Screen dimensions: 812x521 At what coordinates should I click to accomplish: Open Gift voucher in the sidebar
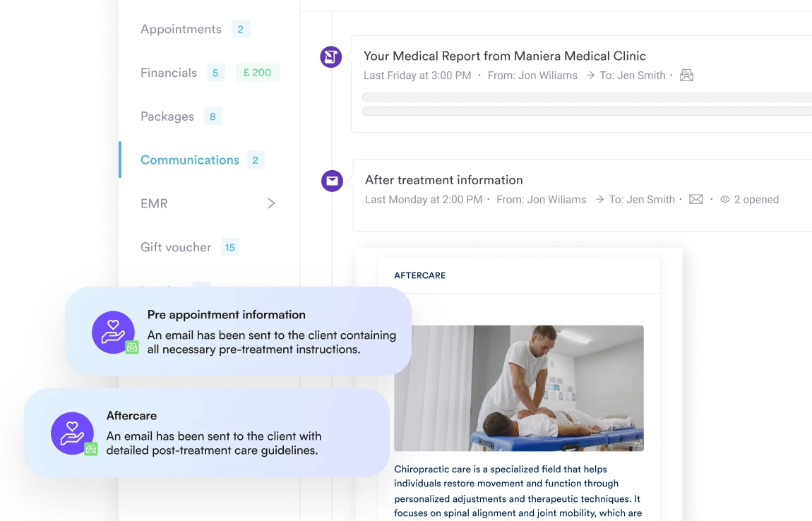pos(176,248)
